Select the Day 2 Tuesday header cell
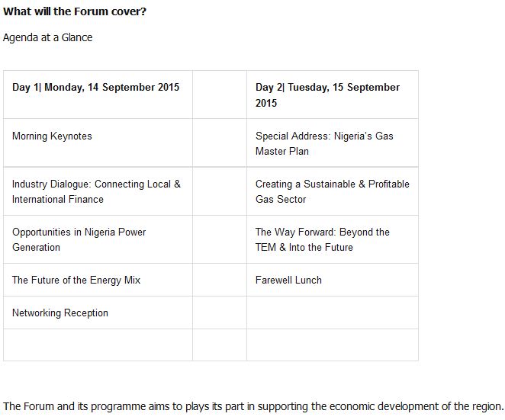Viewport: 505px width, 420px height. click(x=327, y=95)
